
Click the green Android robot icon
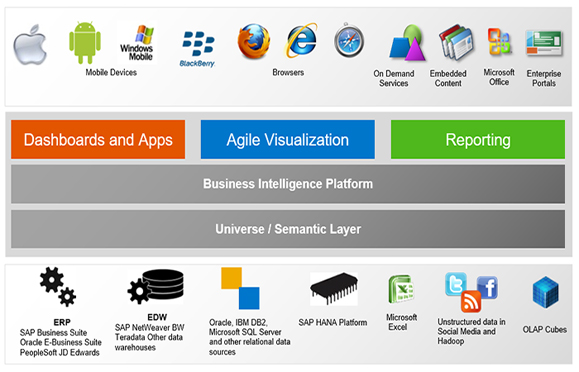tap(85, 42)
